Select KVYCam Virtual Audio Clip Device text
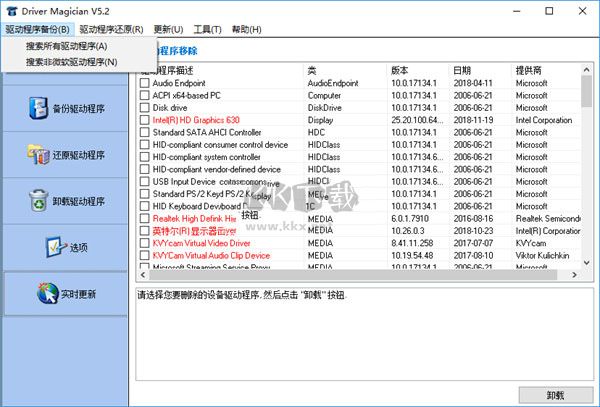Viewport: 600px width, 407px height. tap(211, 255)
